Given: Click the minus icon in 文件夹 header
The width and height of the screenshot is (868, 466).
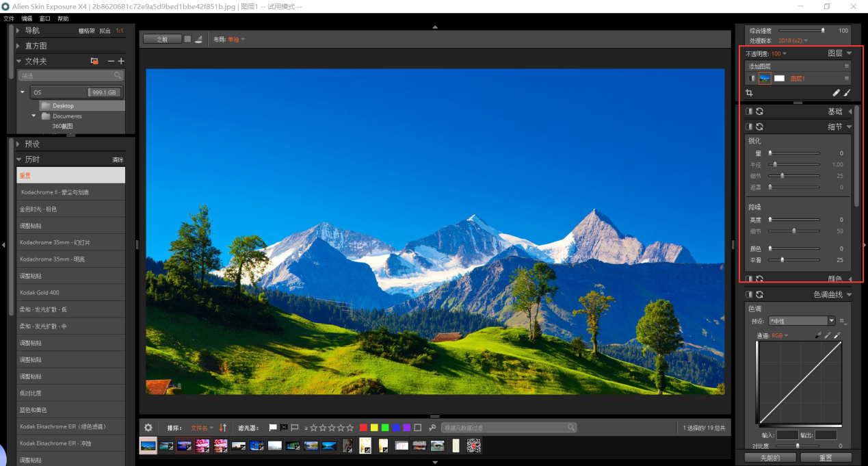Looking at the screenshot, I should tap(111, 62).
